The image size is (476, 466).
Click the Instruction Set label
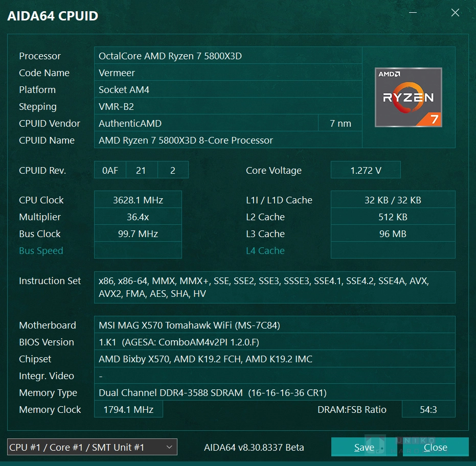(50, 281)
